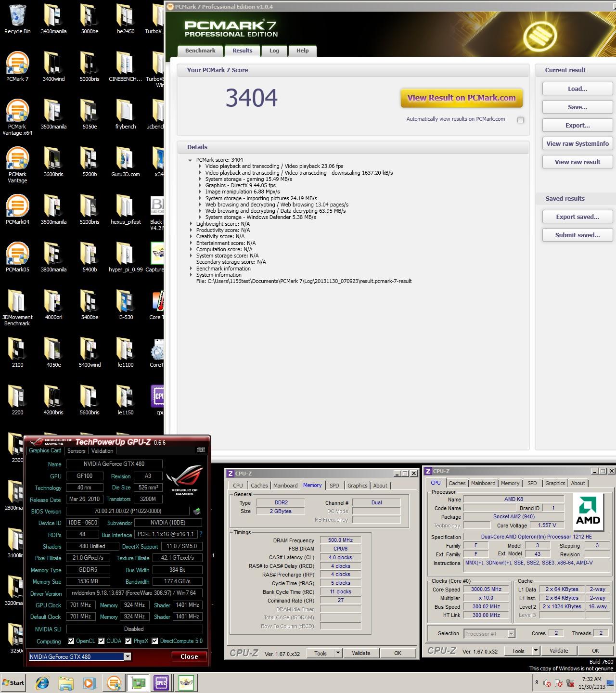The width and height of the screenshot is (616, 693).
Task: Open Internet Explorer from the taskbar
Action: pos(42,682)
